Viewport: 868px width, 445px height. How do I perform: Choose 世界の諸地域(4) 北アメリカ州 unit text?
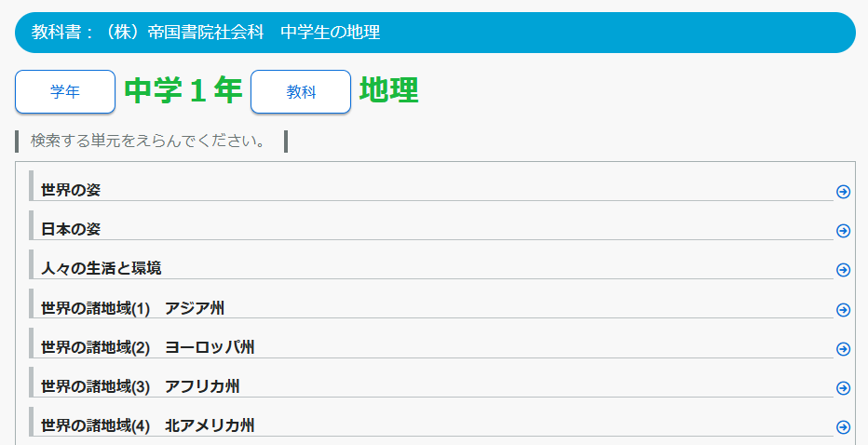click(148, 425)
